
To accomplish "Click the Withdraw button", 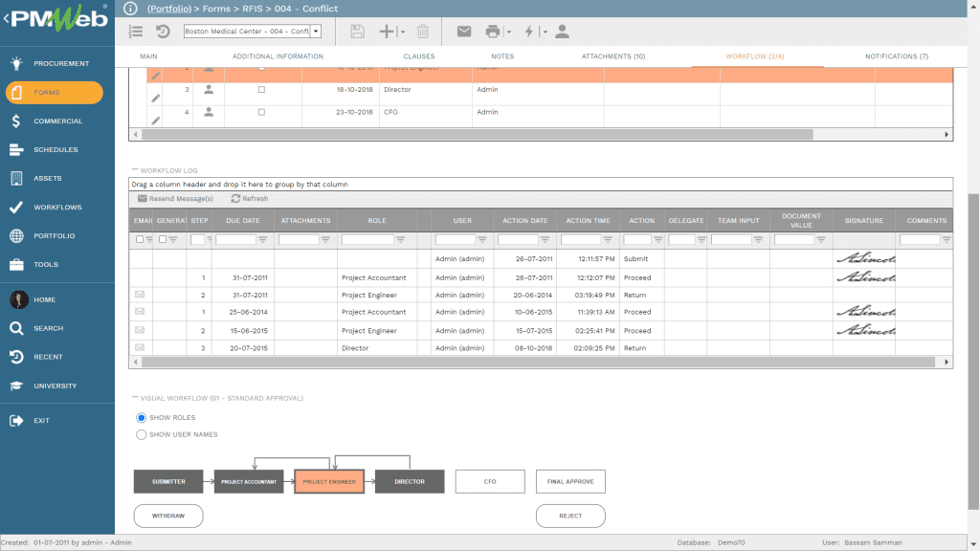I will coord(168,516).
